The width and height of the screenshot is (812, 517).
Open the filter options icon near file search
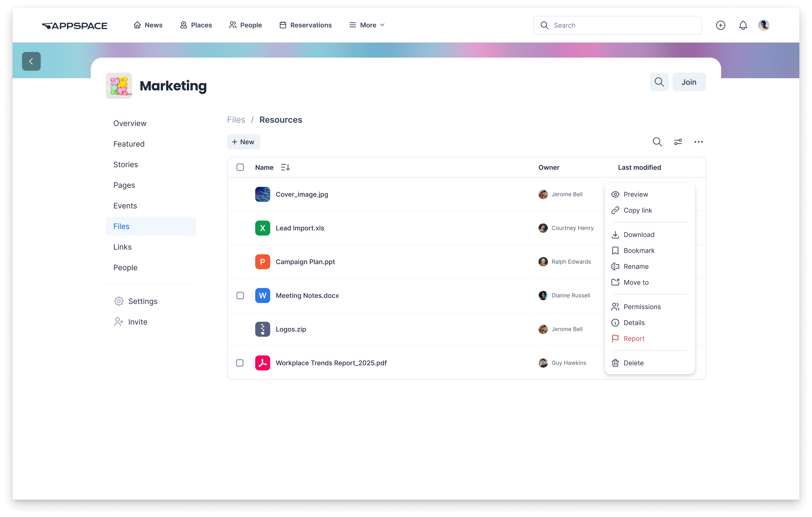click(x=678, y=142)
